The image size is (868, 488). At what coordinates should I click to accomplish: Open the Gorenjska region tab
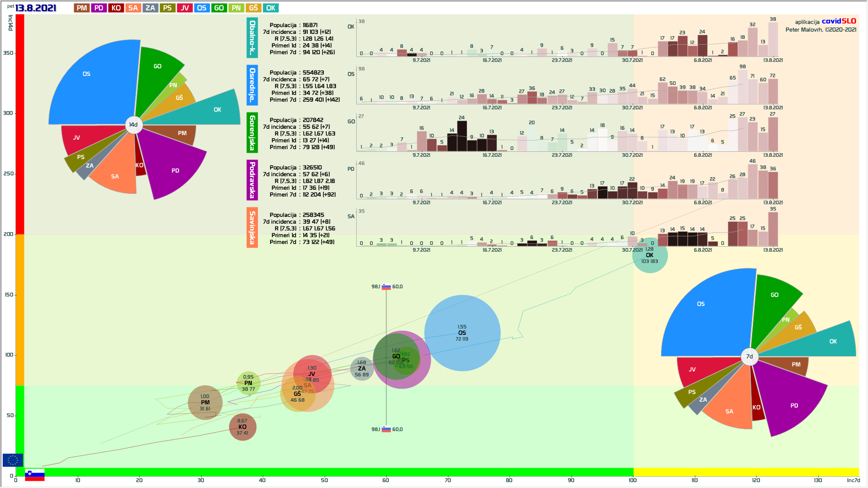coord(252,132)
